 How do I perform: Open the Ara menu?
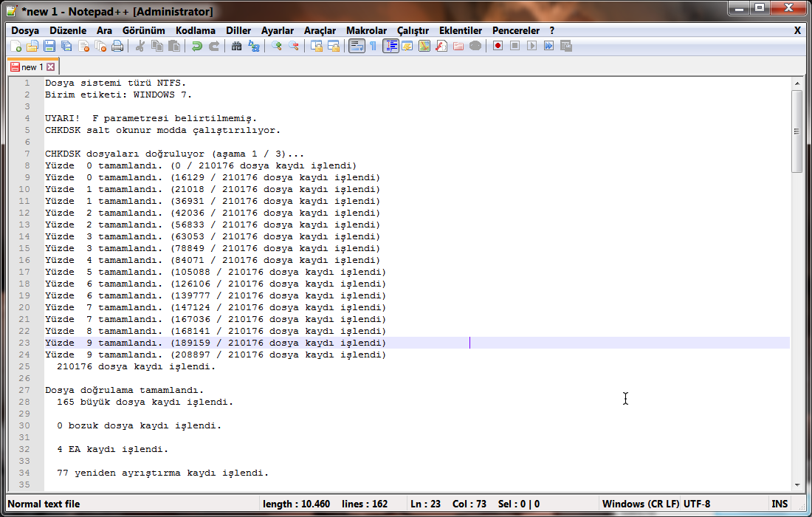tap(104, 30)
